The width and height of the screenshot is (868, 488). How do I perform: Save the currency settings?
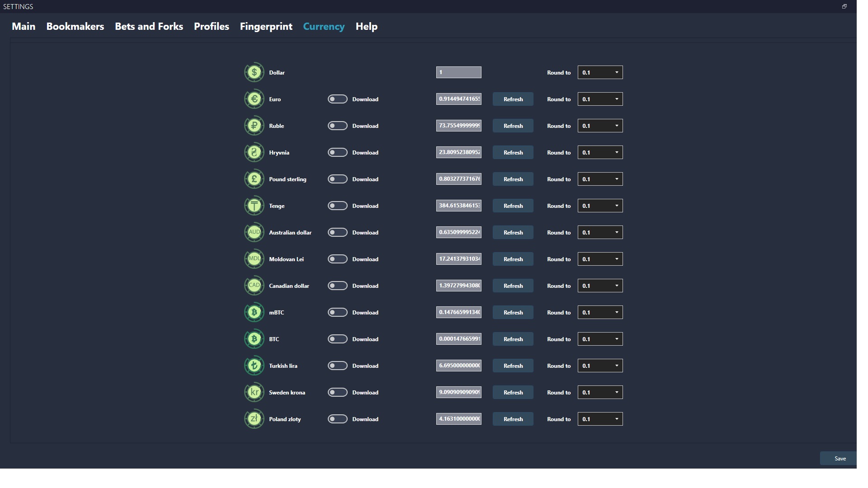tap(839, 458)
